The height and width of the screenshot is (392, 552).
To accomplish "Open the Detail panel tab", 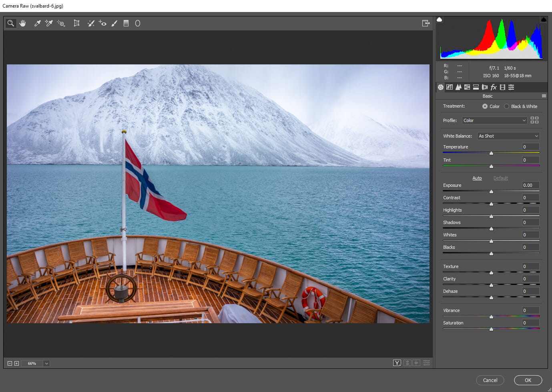I will (458, 87).
